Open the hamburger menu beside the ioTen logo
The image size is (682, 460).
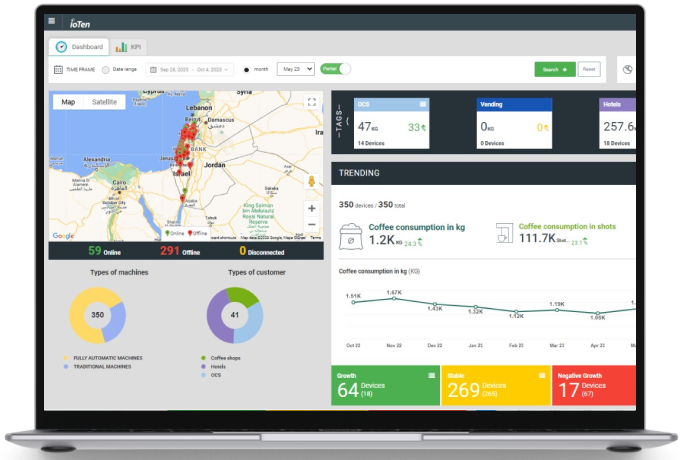[51, 20]
